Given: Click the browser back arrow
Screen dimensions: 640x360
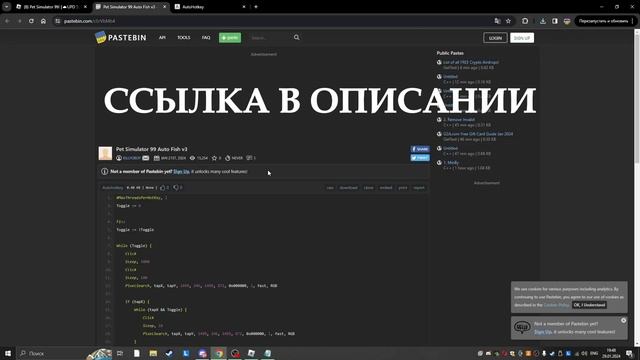Looking at the screenshot, I should [7, 21].
